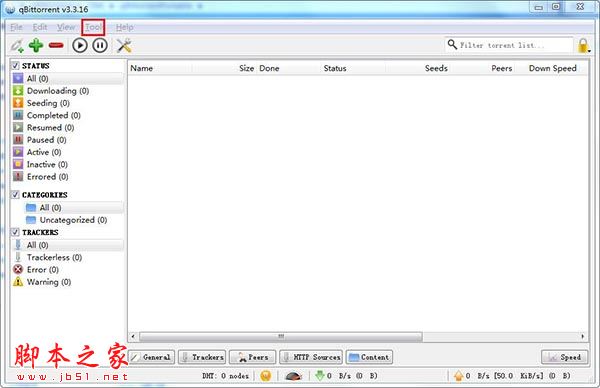The width and height of the screenshot is (600, 388).
Task: Click the Add torrent link icon
Action: click(17, 46)
